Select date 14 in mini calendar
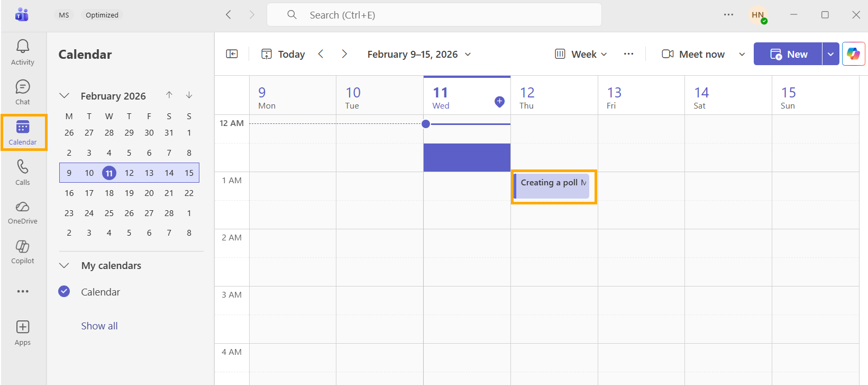This screenshot has width=868, height=385. coord(169,173)
